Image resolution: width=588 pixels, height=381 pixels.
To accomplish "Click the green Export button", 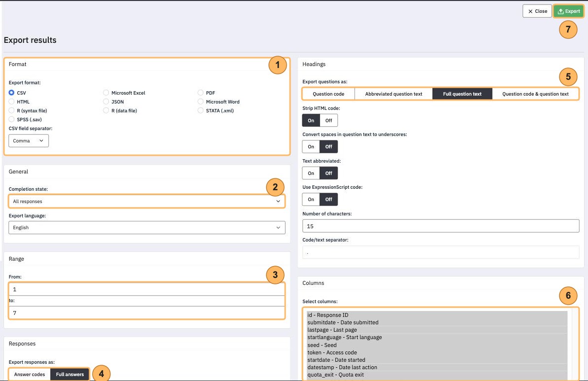I will tap(568, 11).
